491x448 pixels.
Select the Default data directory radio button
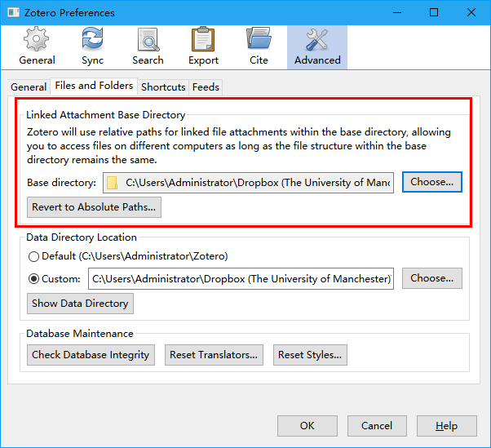point(33,256)
